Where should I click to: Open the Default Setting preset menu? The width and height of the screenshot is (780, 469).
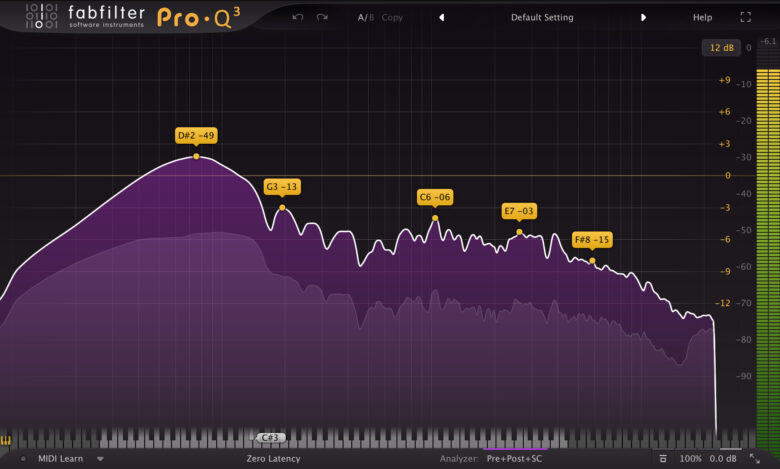(x=542, y=17)
